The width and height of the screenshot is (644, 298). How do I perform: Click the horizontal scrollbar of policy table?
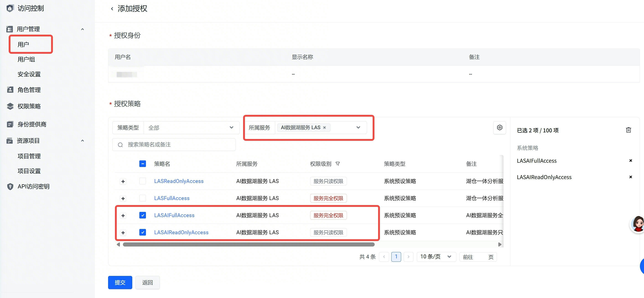249,244
